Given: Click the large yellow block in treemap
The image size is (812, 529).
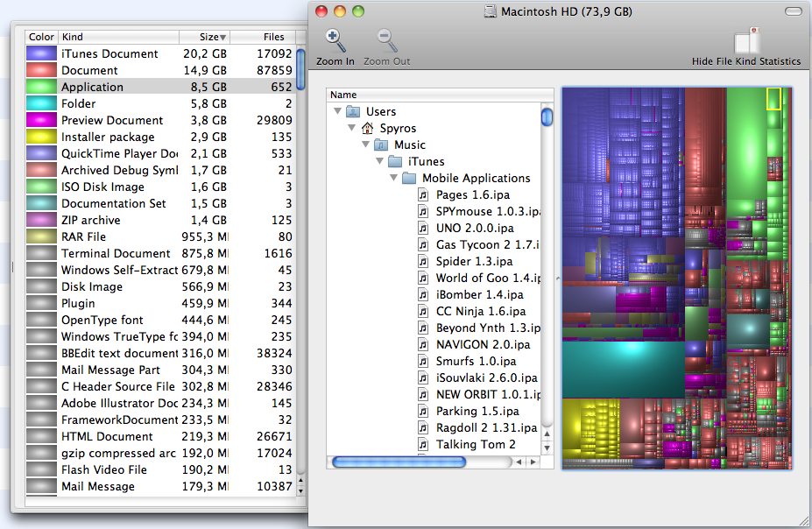Looking at the screenshot, I should (x=572, y=427).
